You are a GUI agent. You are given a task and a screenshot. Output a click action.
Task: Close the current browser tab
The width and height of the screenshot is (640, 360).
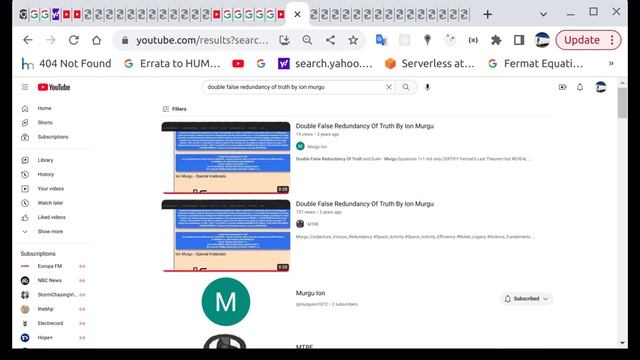click(x=297, y=14)
